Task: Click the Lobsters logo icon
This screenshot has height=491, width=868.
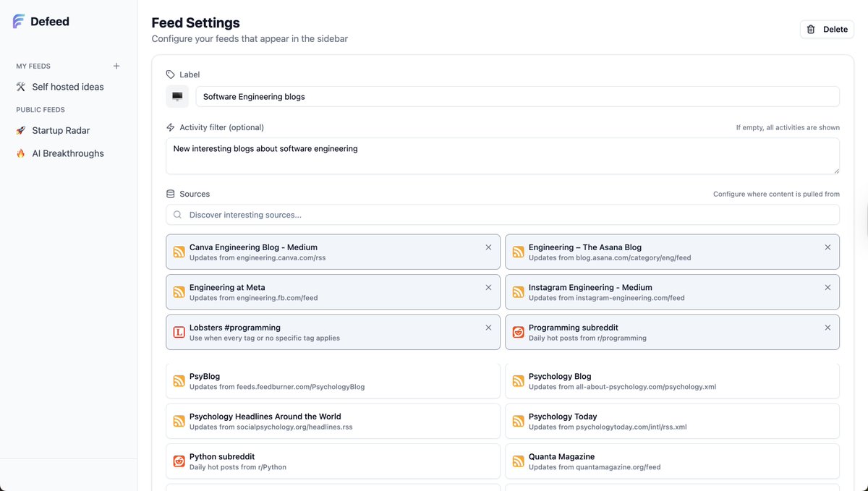Action: coord(179,333)
